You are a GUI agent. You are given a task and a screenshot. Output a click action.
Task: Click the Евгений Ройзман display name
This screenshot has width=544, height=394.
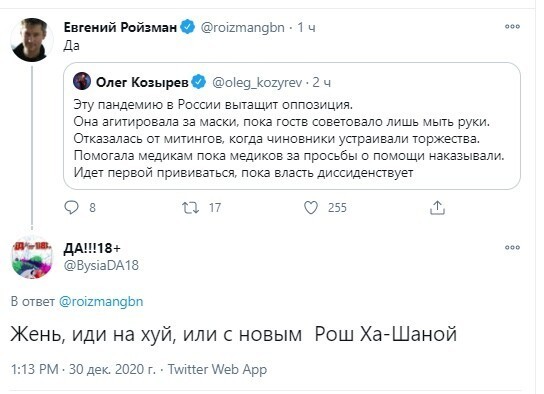pyautogui.click(x=120, y=27)
